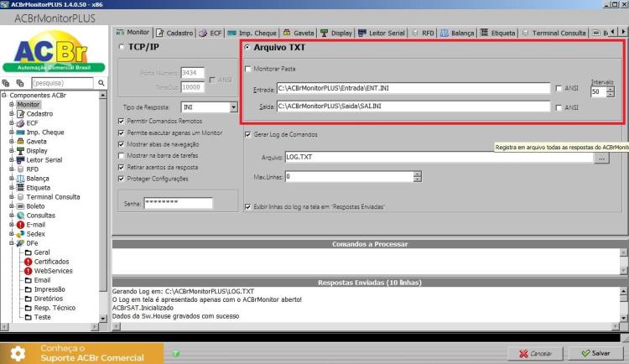Switch to the Cadastro tab
The height and width of the screenshot is (364, 629).
coord(175,33)
